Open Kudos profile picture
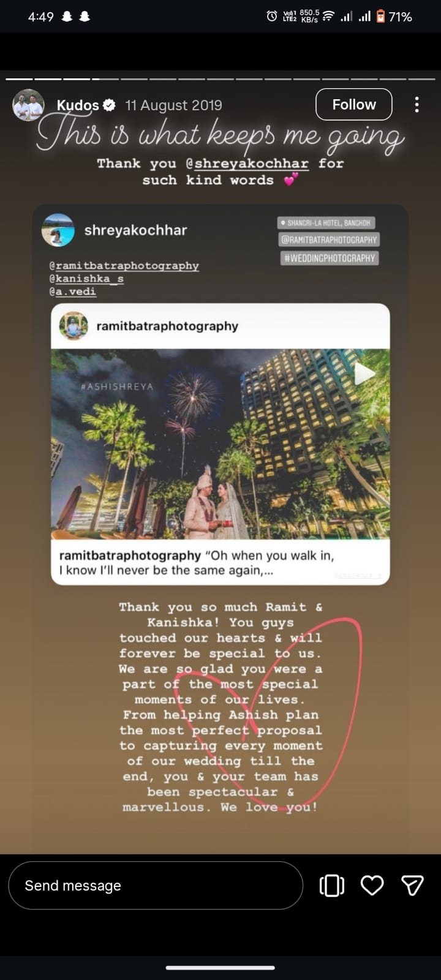Viewport: 441px width, 980px height. [28, 105]
